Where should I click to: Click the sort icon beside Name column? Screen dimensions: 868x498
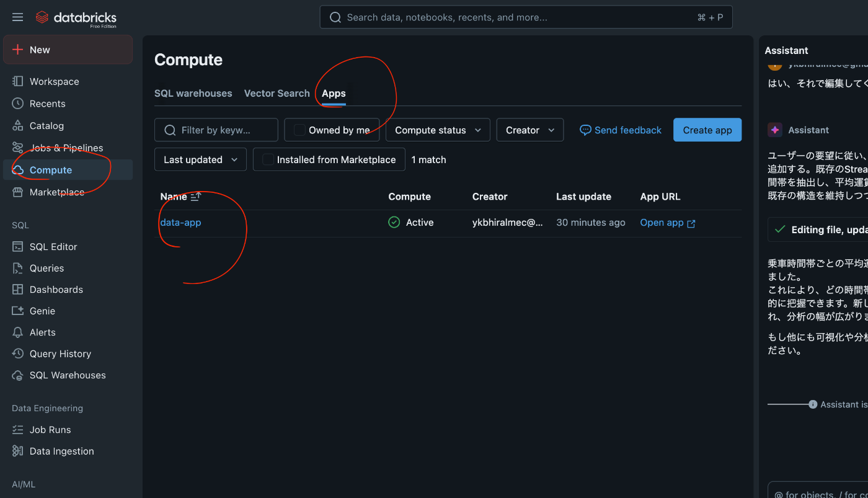196,197
